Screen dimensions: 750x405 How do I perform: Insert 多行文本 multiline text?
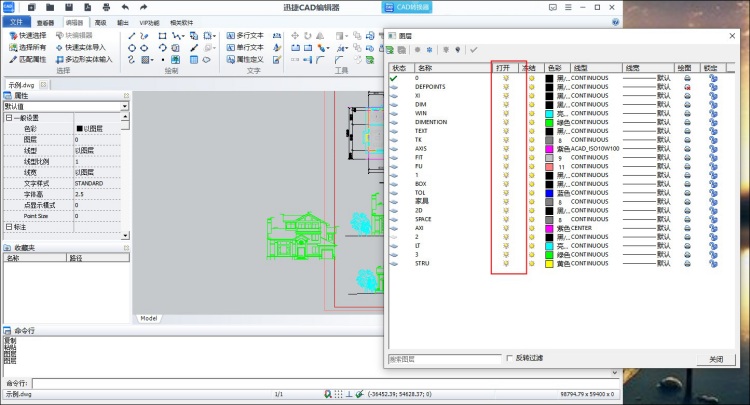(x=245, y=35)
